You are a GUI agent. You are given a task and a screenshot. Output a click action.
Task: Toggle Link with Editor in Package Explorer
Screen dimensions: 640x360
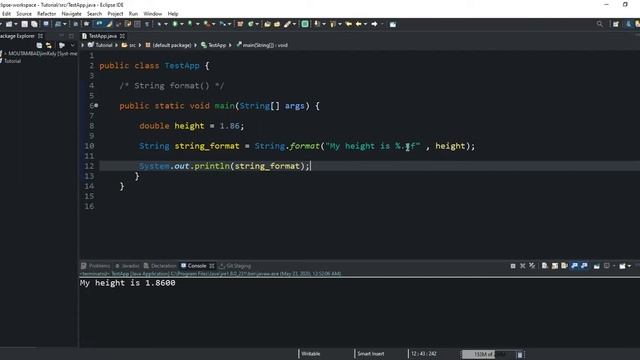point(49,45)
